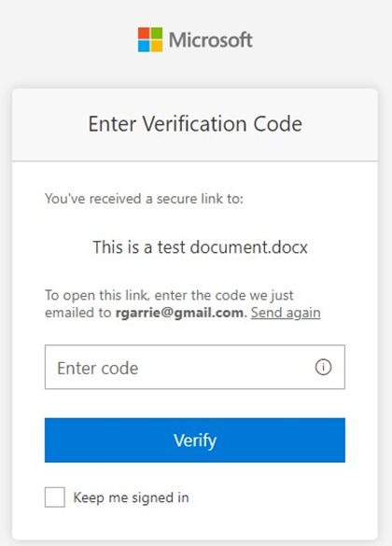Click the Enter Verification Code heading
Viewport: 392px width, 546px height.
195,124
